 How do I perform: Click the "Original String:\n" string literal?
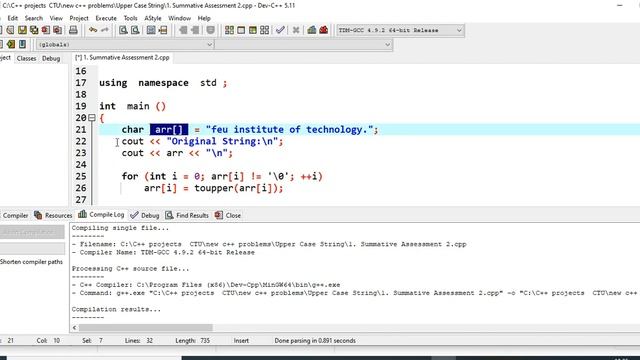222,141
